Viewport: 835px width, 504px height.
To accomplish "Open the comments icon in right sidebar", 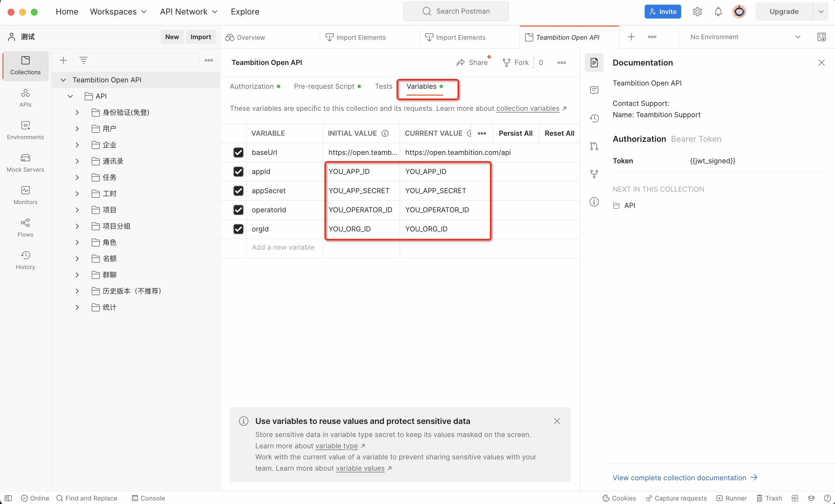I will point(594,90).
